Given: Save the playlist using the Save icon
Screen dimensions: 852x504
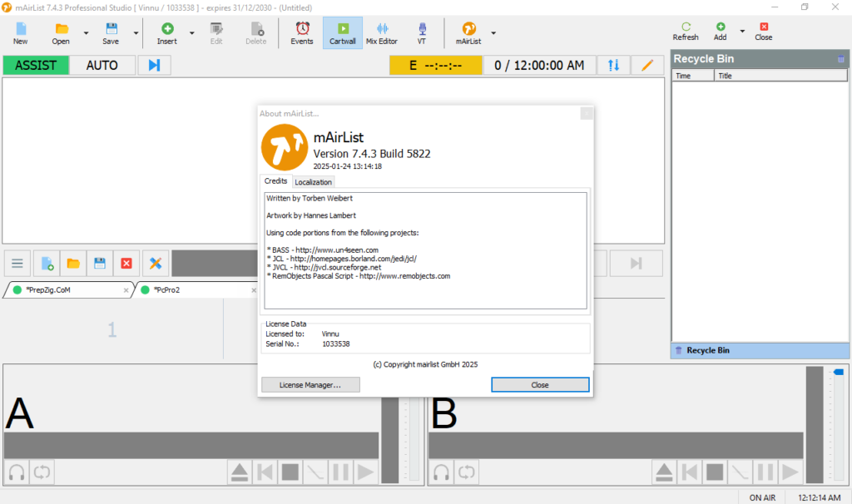Looking at the screenshot, I should point(111,33).
